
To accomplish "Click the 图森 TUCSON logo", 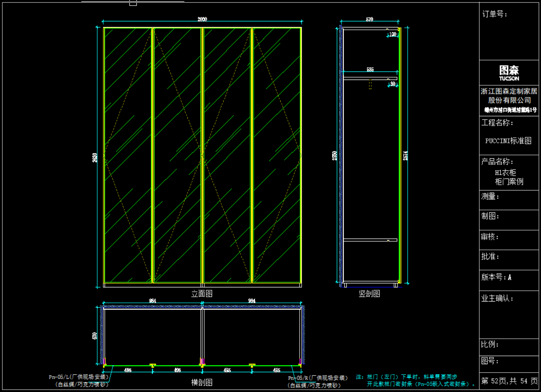I will 509,73.
